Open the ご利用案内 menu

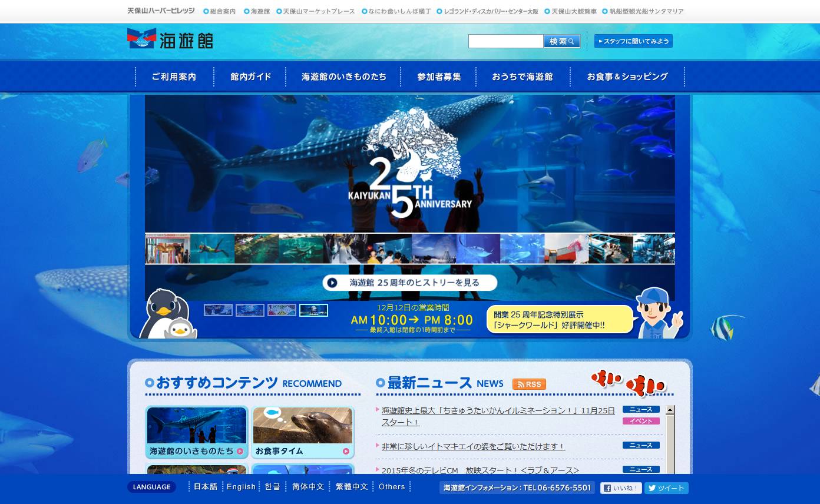coord(174,77)
